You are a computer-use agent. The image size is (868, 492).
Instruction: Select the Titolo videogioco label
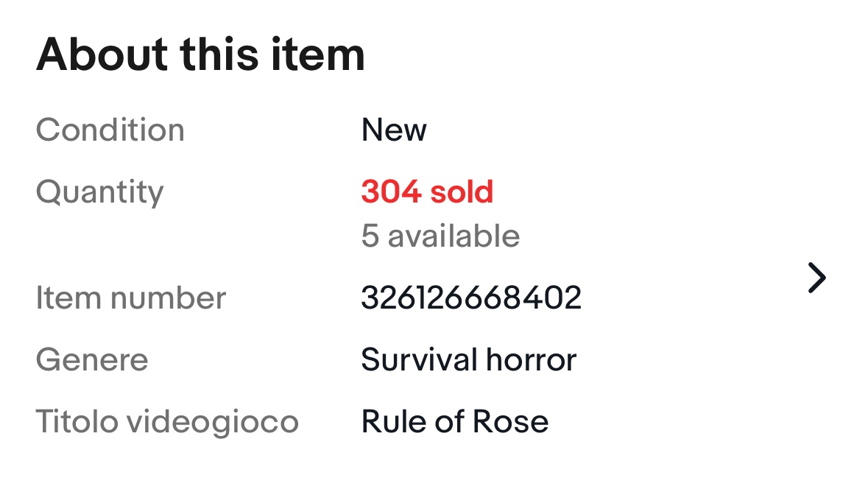167,422
